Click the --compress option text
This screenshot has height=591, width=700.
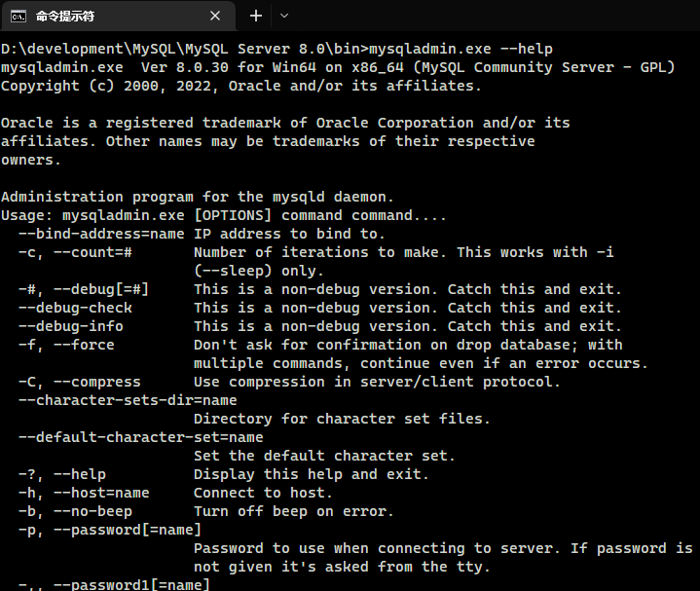coord(97,382)
